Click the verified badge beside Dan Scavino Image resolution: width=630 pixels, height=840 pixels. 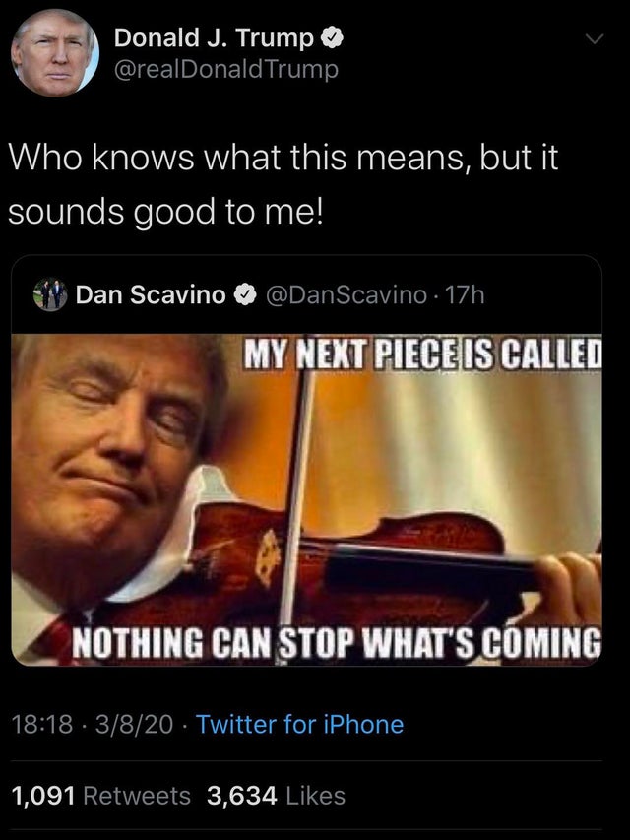point(243,294)
